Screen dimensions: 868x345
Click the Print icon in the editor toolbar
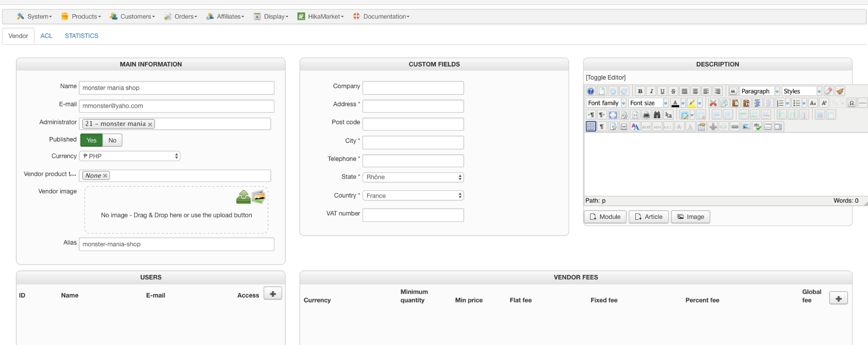pyautogui.click(x=646, y=115)
